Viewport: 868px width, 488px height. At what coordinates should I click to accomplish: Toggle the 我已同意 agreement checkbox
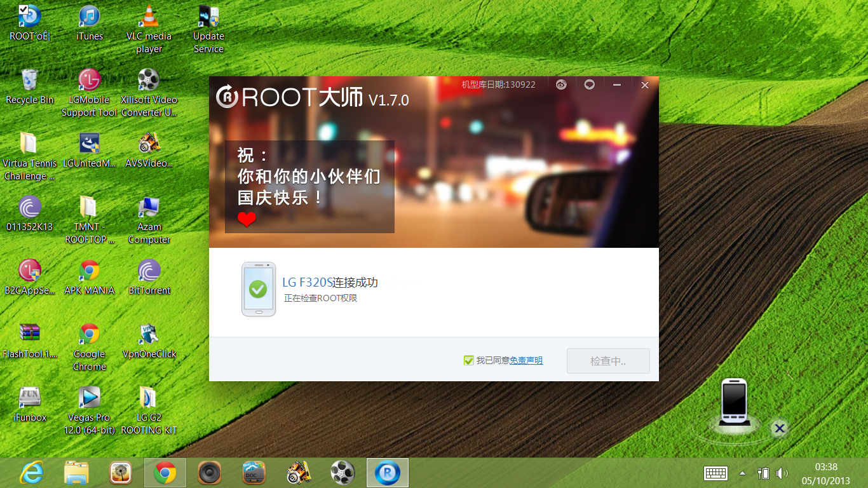click(x=469, y=360)
